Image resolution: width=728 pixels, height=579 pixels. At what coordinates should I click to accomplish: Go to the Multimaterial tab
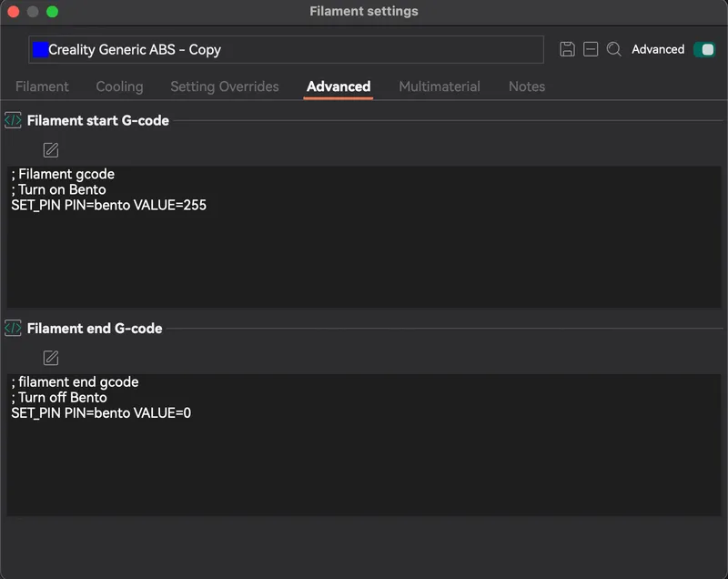440,86
